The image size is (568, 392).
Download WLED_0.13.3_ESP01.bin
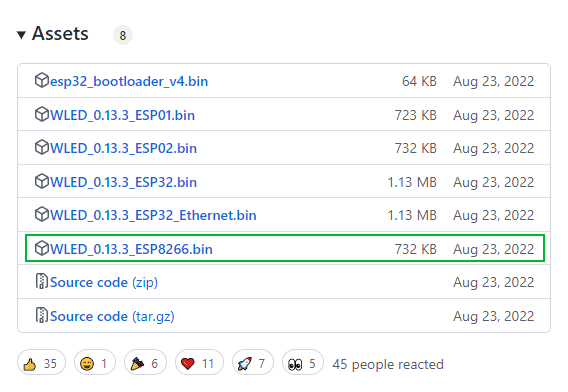click(x=122, y=115)
